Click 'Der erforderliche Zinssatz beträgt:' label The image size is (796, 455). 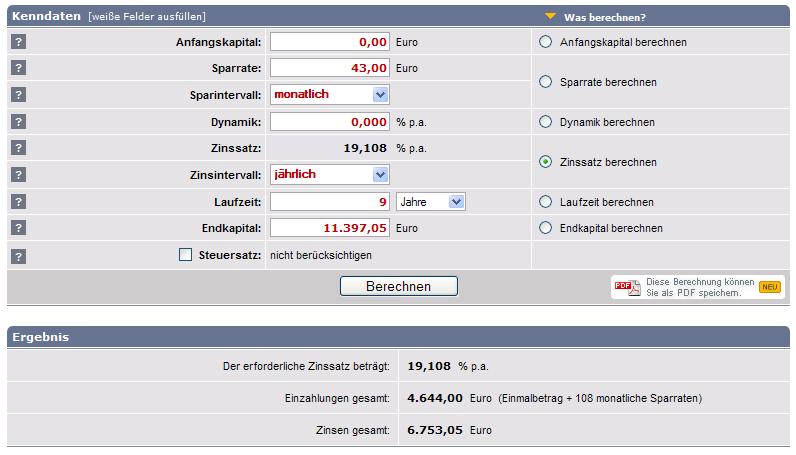[306, 366]
